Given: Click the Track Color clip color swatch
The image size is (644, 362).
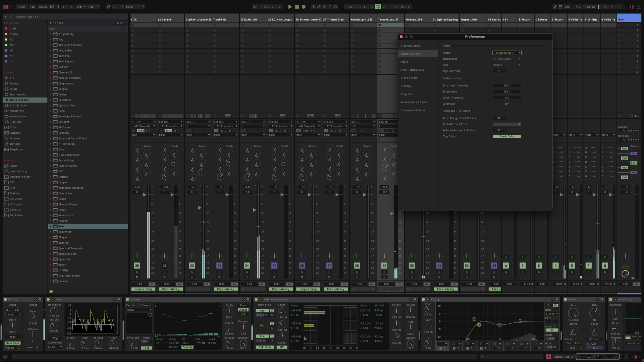Looking at the screenshot, I should [x=507, y=136].
